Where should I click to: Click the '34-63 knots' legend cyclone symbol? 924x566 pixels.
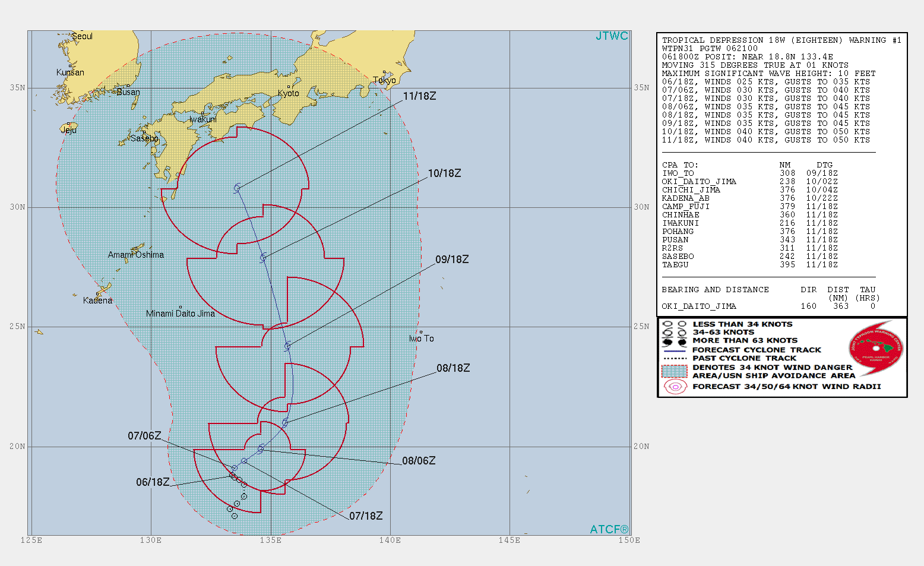click(673, 333)
